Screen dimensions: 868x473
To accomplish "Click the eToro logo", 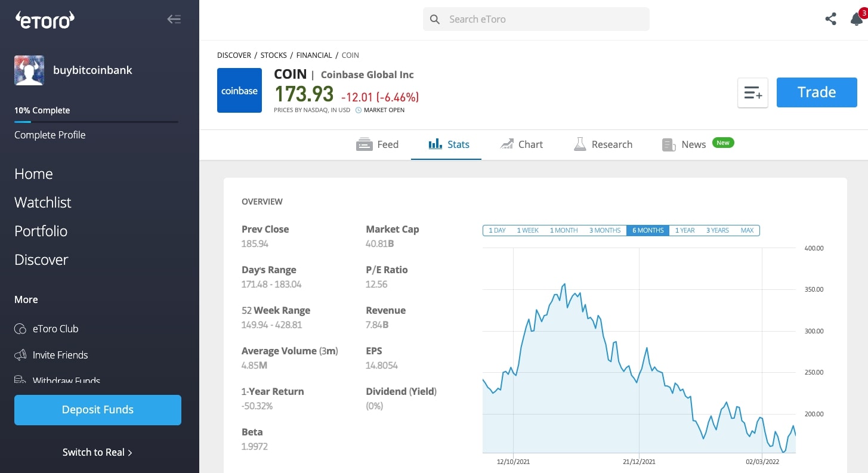I will [x=45, y=20].
